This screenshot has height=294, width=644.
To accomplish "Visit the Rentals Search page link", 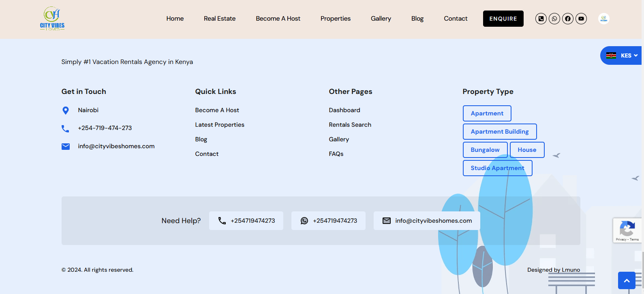I will click(x=350, y=125).
